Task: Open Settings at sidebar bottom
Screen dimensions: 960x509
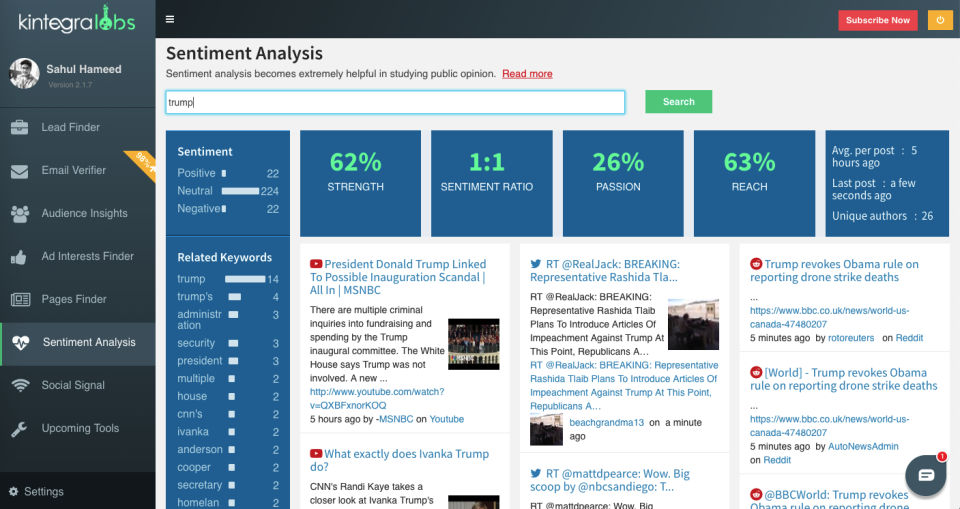Action: click(x=77, y=491)
